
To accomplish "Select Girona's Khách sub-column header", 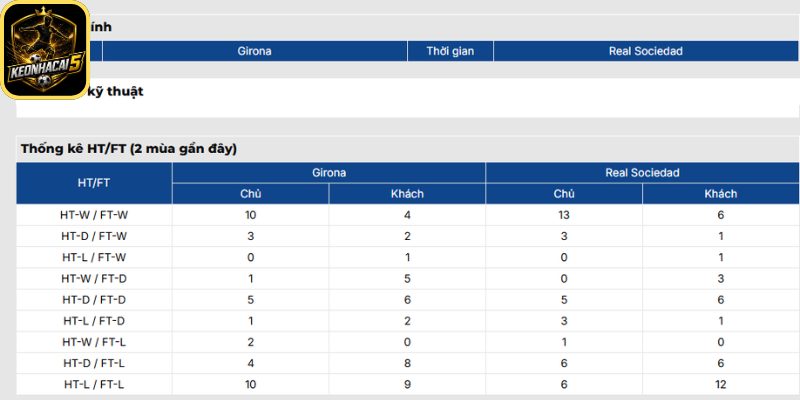I will pos(407,194).
